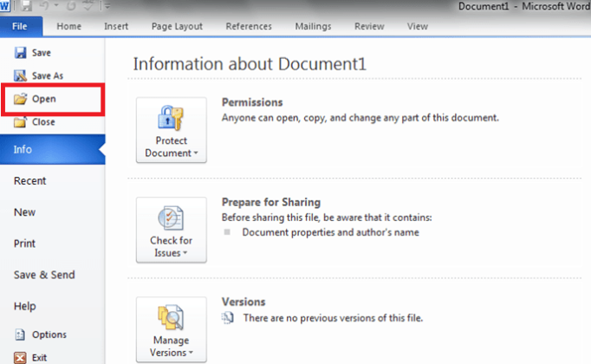Click the Options icon in the sidebar

pyautogui.click(x=21, y=335)
